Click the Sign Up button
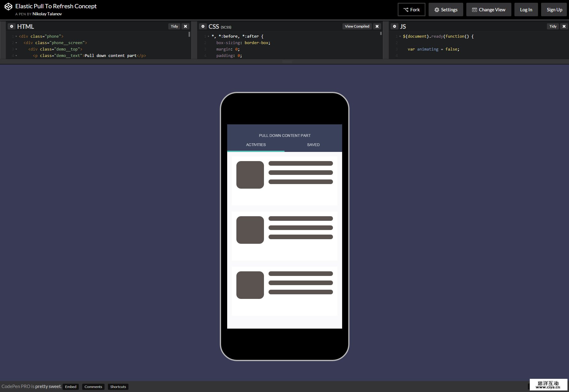The height and width of the screenshot is (392, 569). (554, 9)
